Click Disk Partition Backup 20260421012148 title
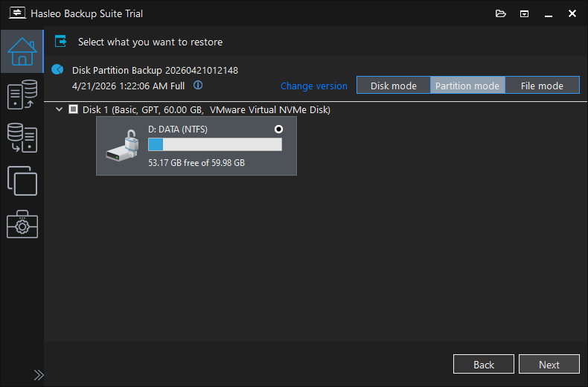This screenshot has height=387, width=588. point(155,71)
